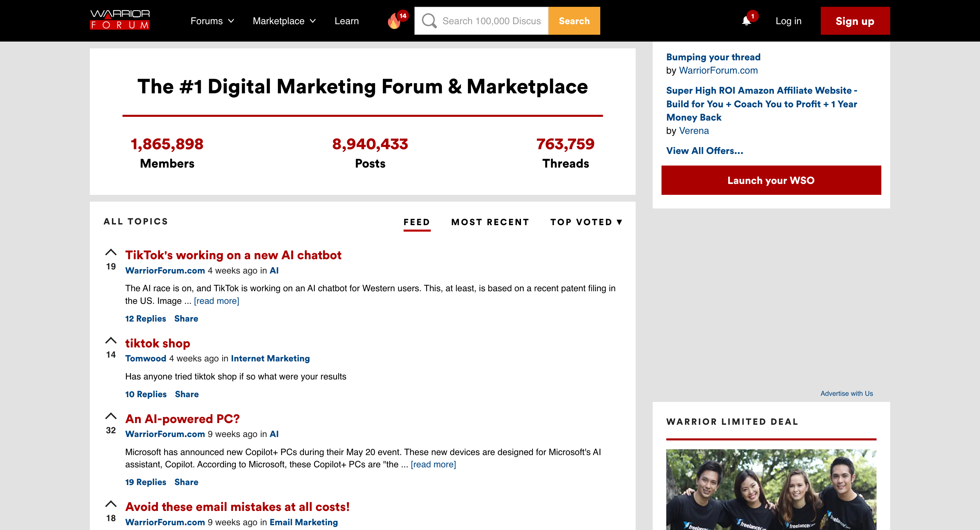This screenshot has height=530, width=980.
Task: Upvote the tiktok shop thread
Action: [x=111, y=340]
